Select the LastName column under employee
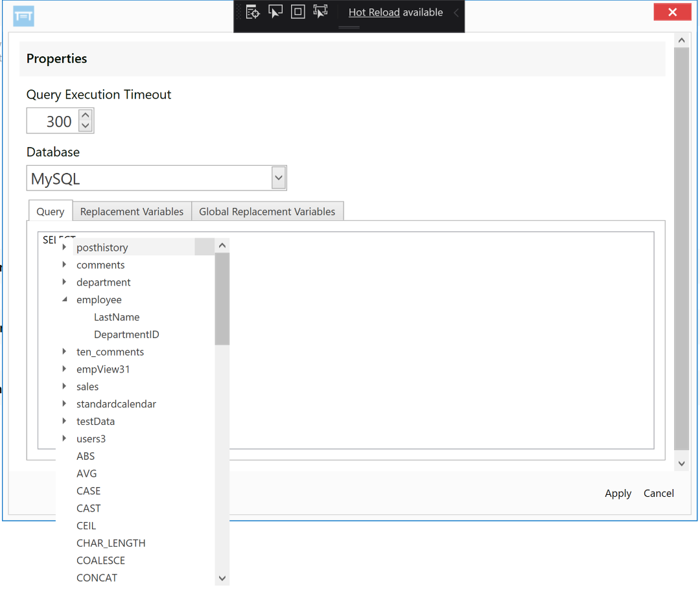 [x=117, y=317]
